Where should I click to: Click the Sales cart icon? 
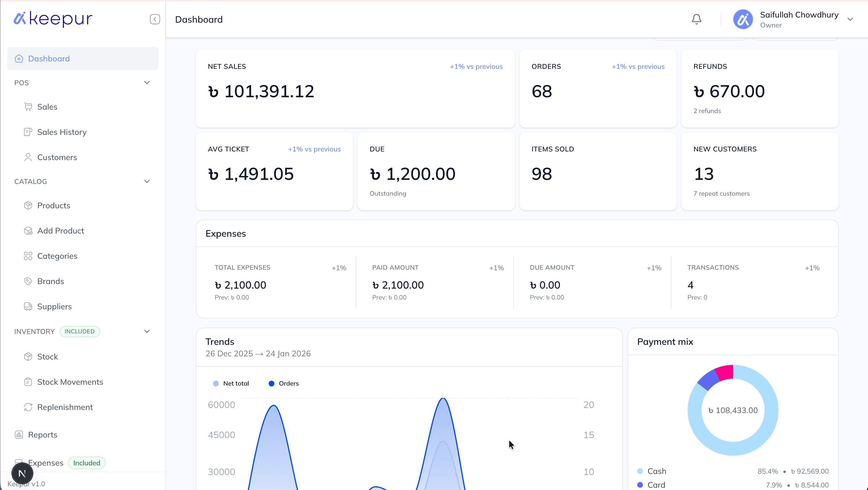click(28, 107)
